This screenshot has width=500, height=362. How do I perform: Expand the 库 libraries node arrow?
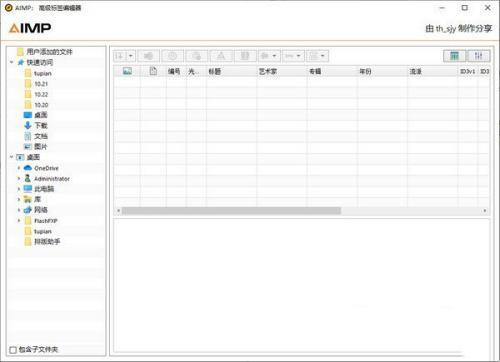pyautogui.click(x=19, y=199)
